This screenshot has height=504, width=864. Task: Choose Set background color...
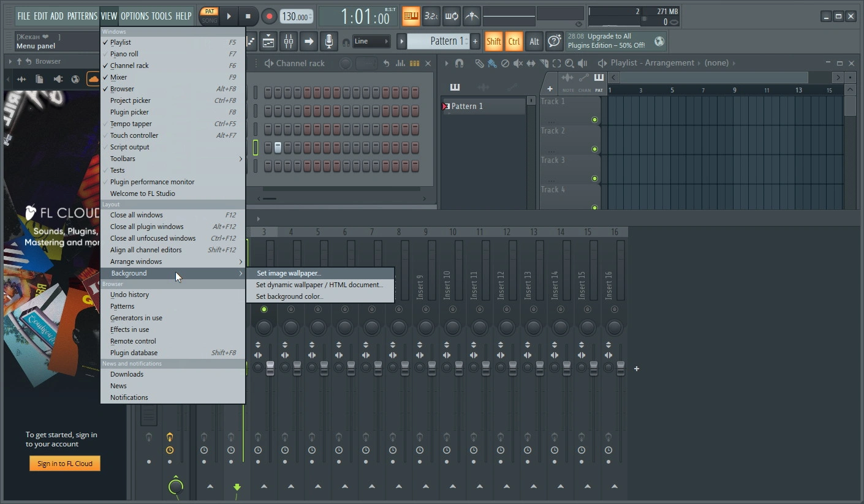(x=320, y=296)
